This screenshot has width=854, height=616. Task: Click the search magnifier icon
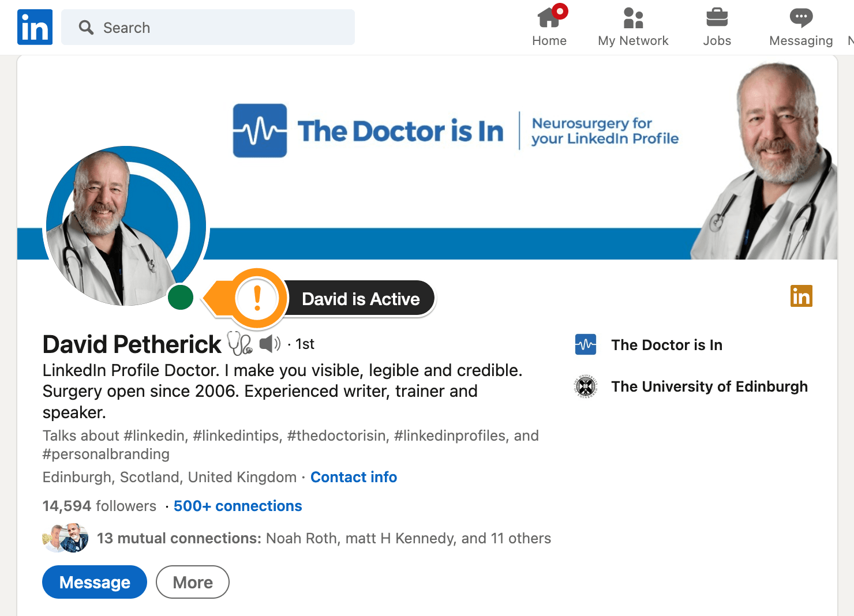pyautogui.click(x=86, y=27)
